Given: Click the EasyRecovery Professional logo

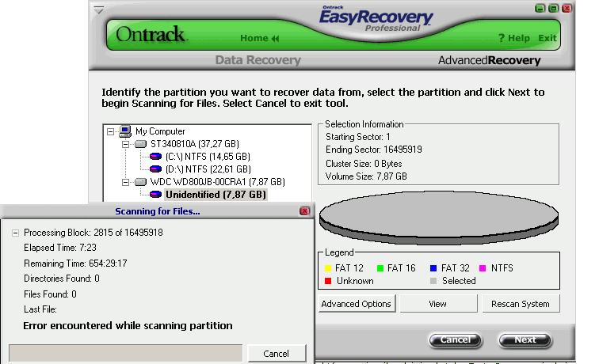Looking at the screenshot, I should pos(376,19).
